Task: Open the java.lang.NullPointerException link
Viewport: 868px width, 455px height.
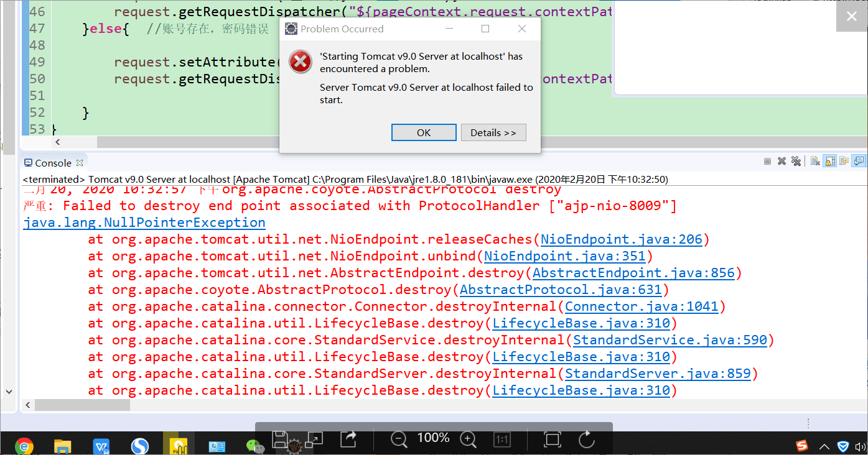Action: [x=144, y=223]
